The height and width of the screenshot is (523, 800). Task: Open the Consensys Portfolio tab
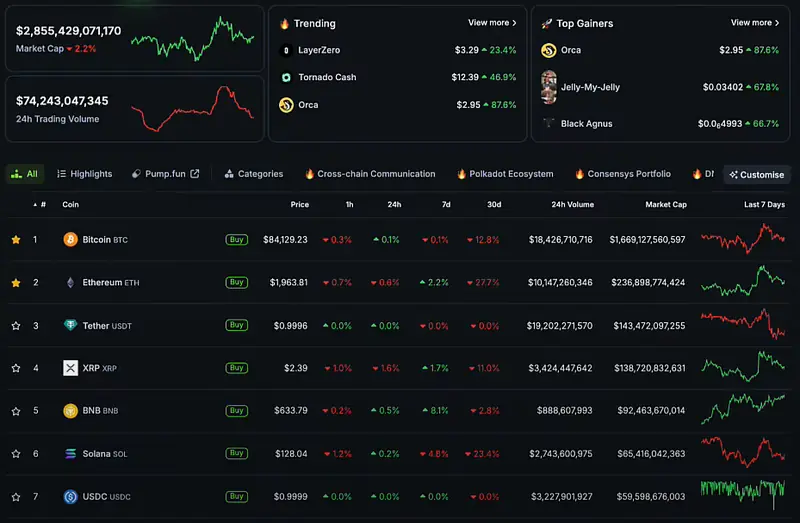(623, 174)
